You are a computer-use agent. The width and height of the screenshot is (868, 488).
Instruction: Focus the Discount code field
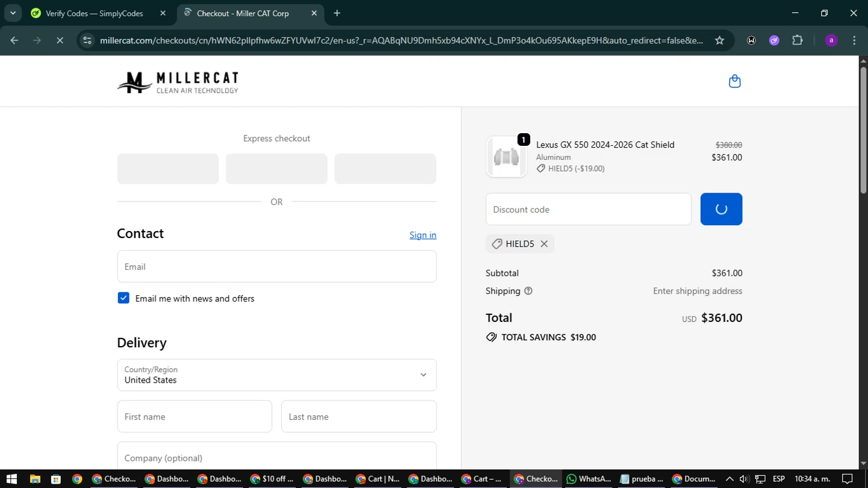[x=589, y=209]
